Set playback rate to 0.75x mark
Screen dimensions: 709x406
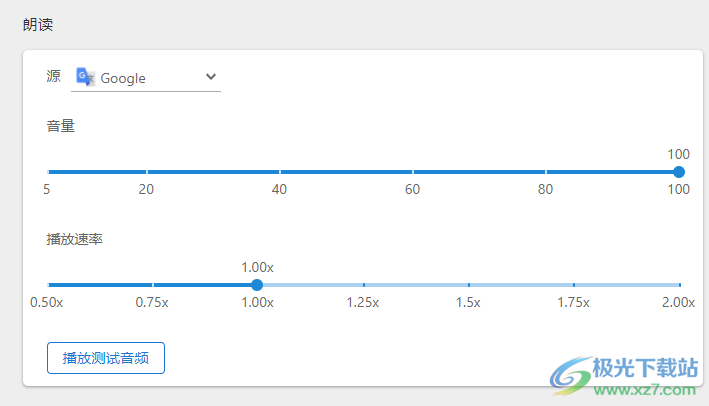(x=152, y=285)
